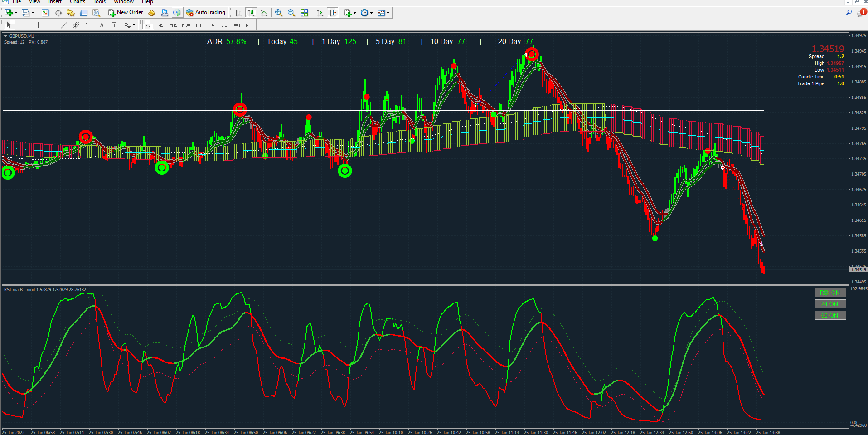868x435 pixels.
Task: Open the periodicity clock dropdown
Action: 372,13
